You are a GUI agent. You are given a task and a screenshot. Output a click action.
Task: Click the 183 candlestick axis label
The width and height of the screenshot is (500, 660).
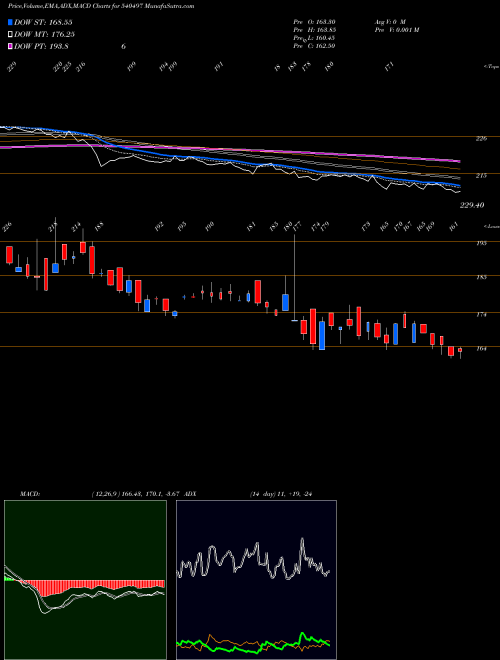click(481, 277)
